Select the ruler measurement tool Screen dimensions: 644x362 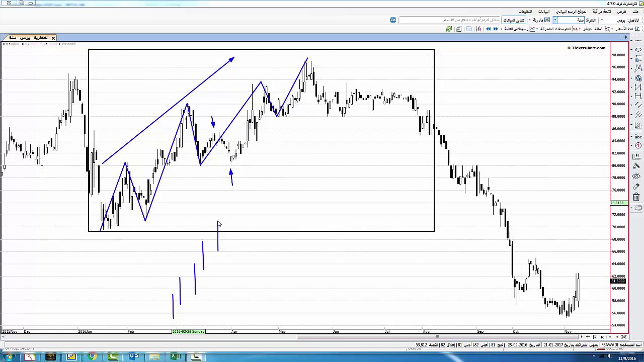[x=636, y=156]
